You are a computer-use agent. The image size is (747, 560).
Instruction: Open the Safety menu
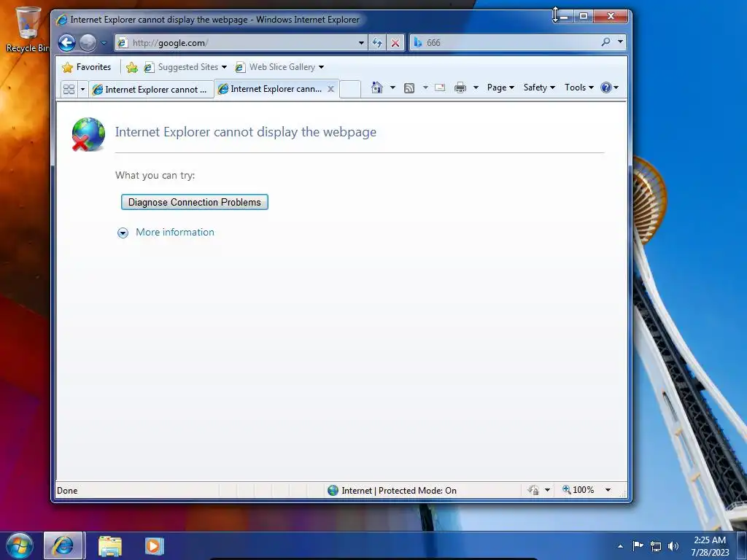coord(539,87)
